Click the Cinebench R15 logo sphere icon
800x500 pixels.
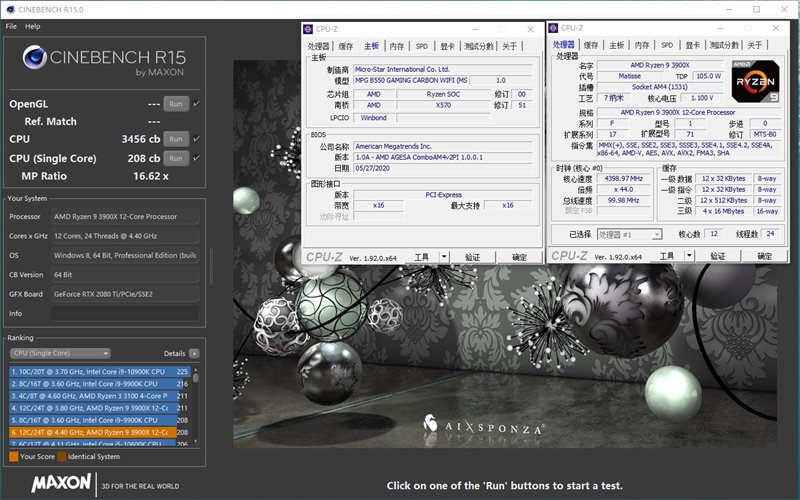click(x=35, y=57)
